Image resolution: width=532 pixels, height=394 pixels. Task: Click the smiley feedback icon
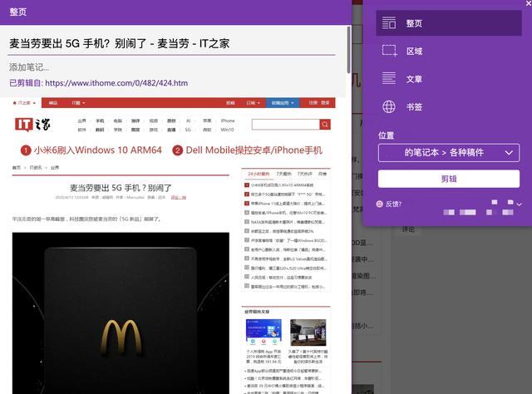point(380,204)
